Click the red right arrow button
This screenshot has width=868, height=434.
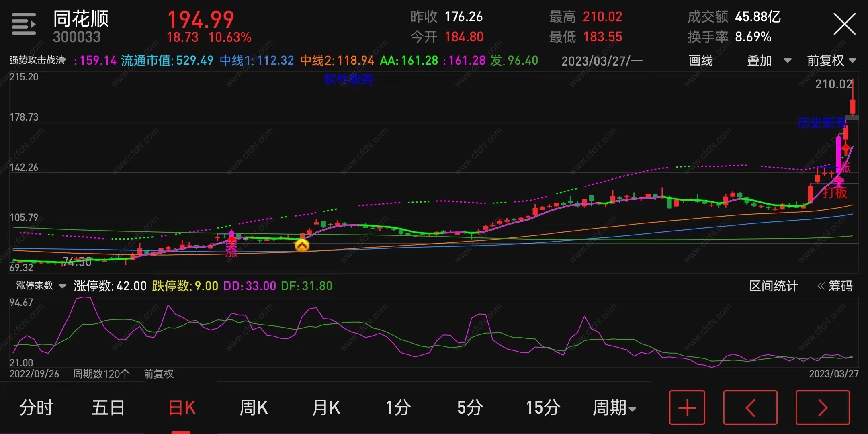pos(822,407)
